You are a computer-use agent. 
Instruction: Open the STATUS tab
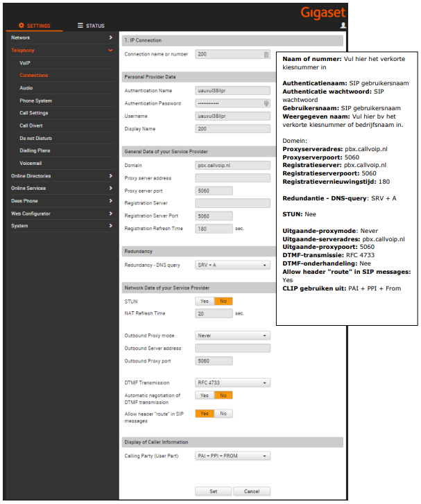click(91, 26)
